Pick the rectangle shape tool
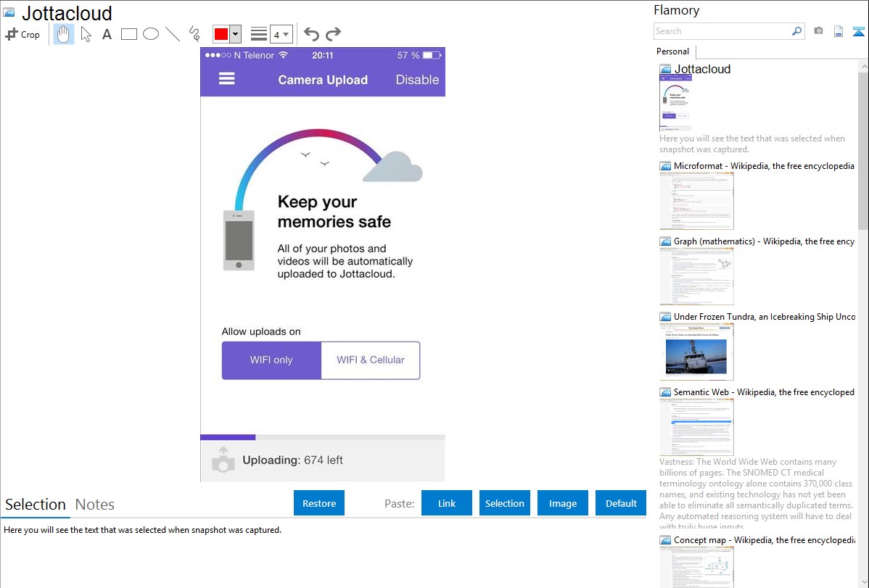The height and width of the screenshot is (588, 869). 129,34
